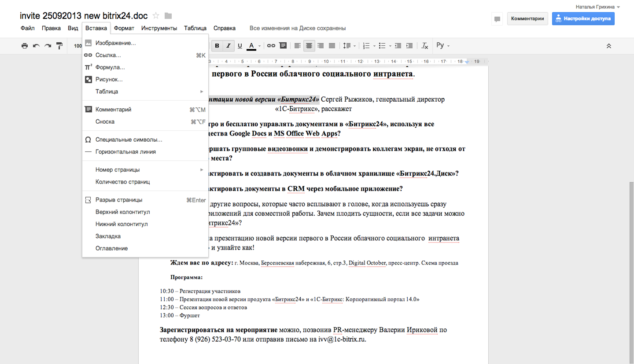This screenshot has width=634, height=364.
Task: Select the Paint format roller tool
Action: 59,46
